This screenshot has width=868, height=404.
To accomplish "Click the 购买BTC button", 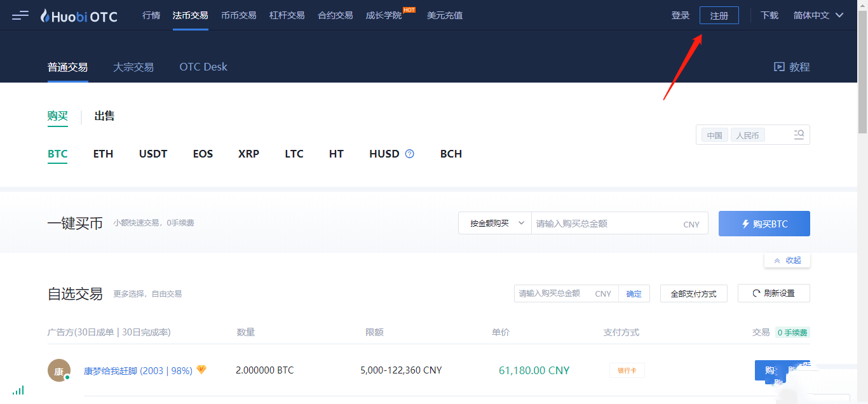I will (764, 224).
